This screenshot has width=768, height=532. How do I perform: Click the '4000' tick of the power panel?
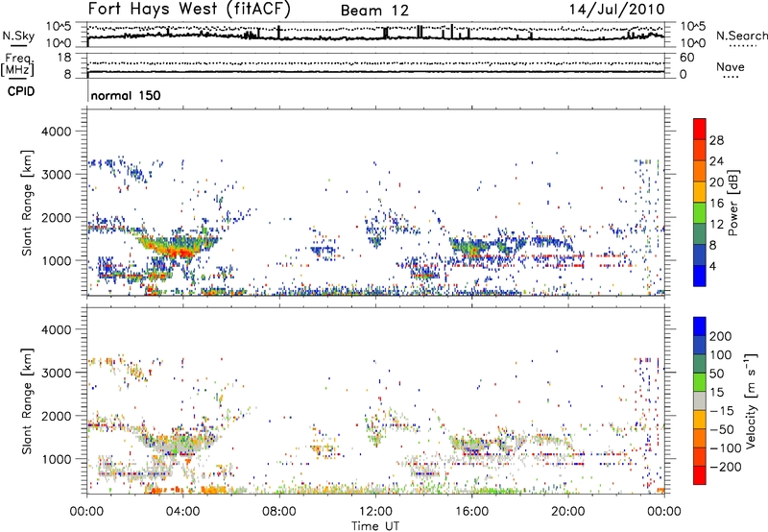pyautogui.click(x=56, y=132)
